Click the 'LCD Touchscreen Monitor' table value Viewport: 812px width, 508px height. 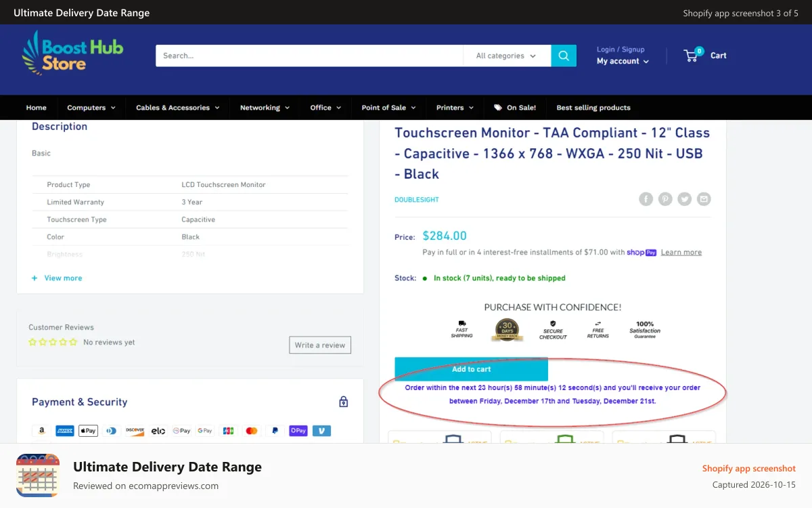pos(223,184)
